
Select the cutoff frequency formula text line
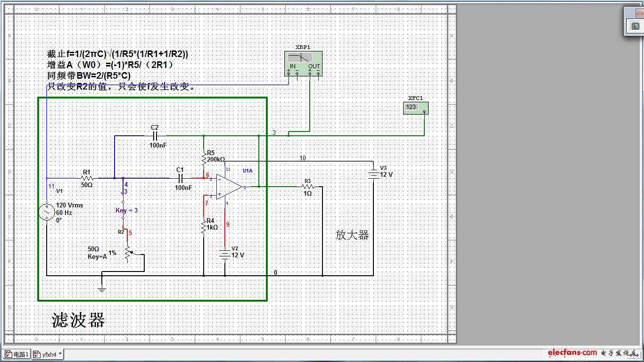[x=118, y=54]
